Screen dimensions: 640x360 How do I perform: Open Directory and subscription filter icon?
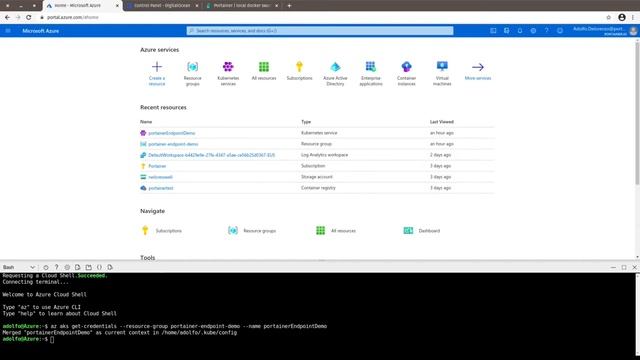point(507,31)
